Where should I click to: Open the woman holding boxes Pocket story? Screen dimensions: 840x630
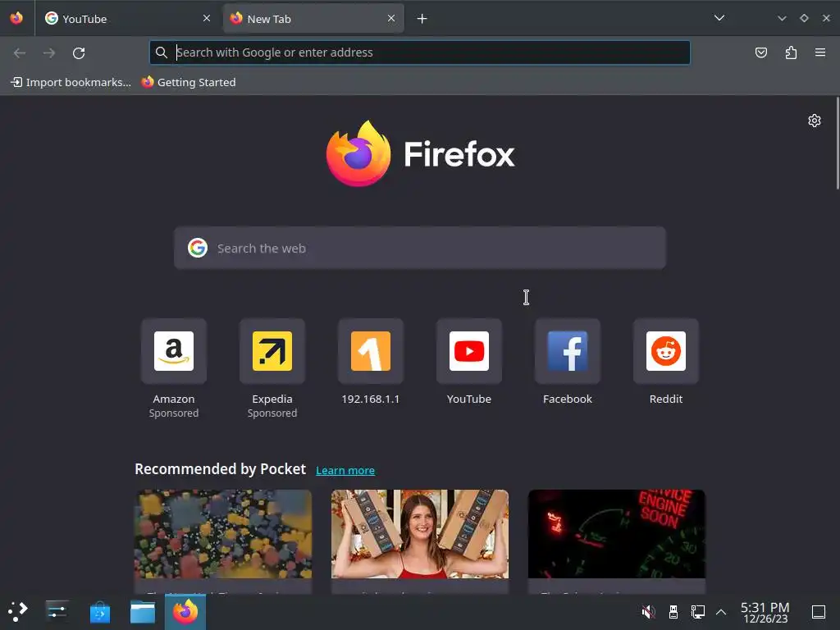point(419,534)
